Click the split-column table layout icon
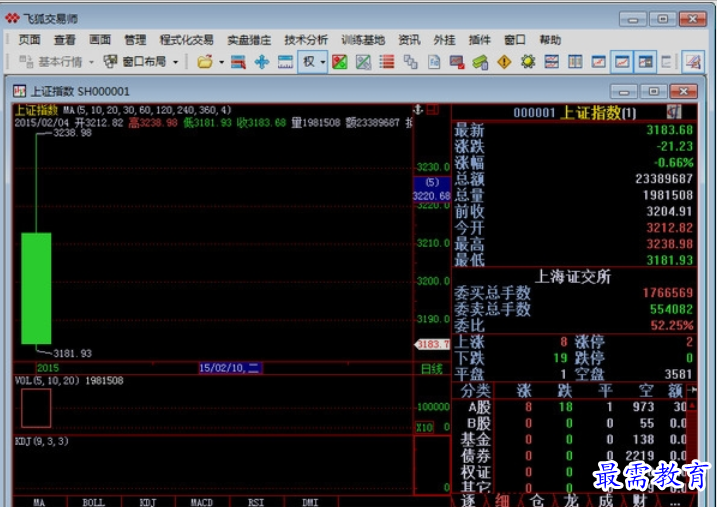Viewport: 717px width, 507px height. tap(575, 62)
